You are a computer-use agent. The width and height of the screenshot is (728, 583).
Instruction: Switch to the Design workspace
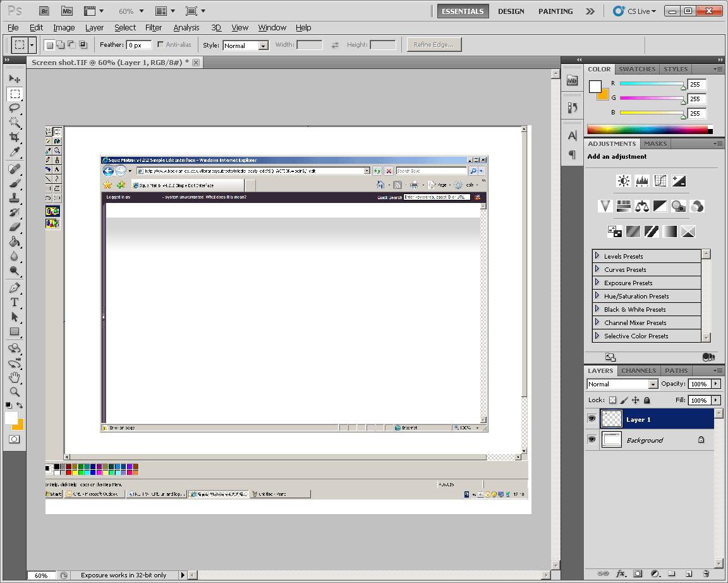[511, 11]
